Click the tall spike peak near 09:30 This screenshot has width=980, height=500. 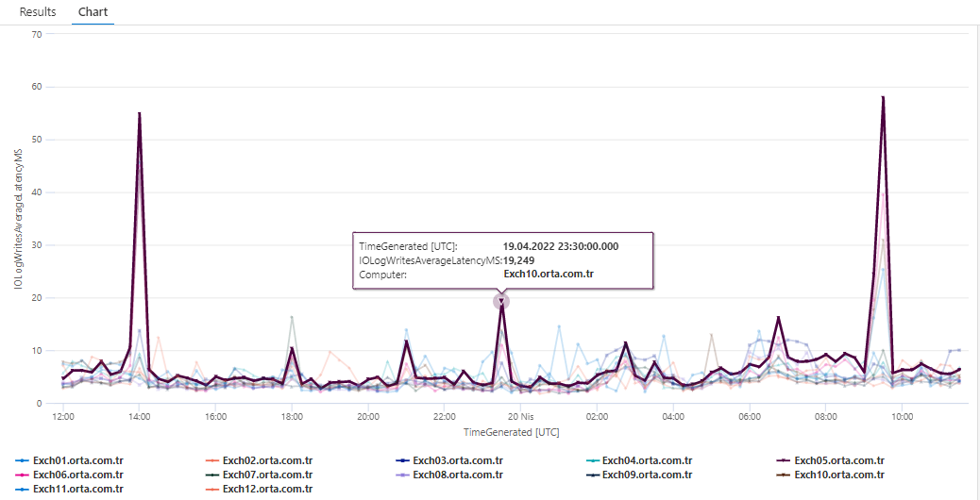click(x=883, y=97)
